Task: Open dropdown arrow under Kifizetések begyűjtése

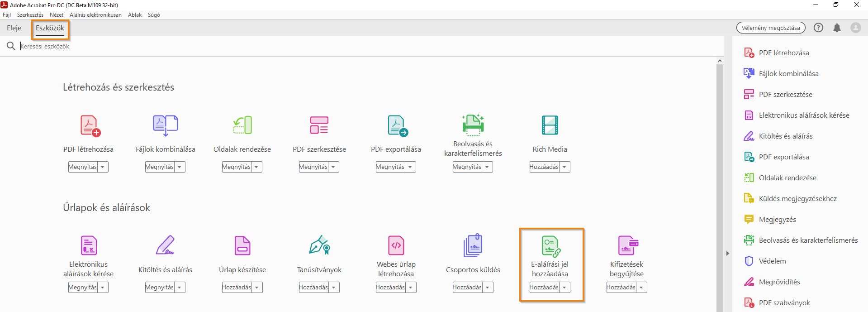Action: (641, 288)
